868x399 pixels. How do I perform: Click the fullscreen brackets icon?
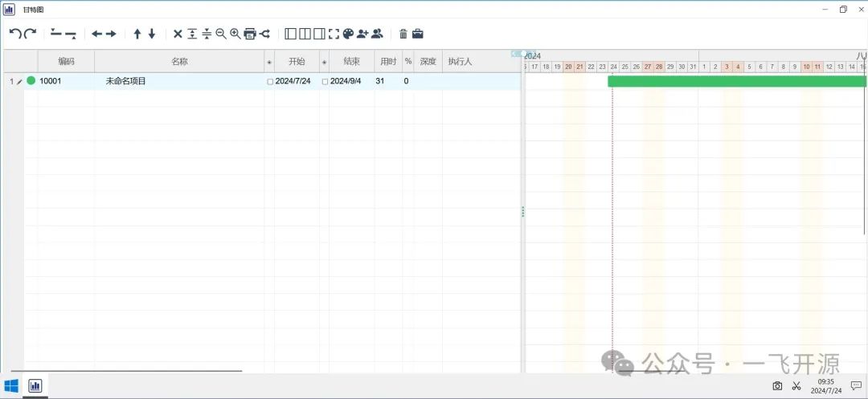(334, 34)
